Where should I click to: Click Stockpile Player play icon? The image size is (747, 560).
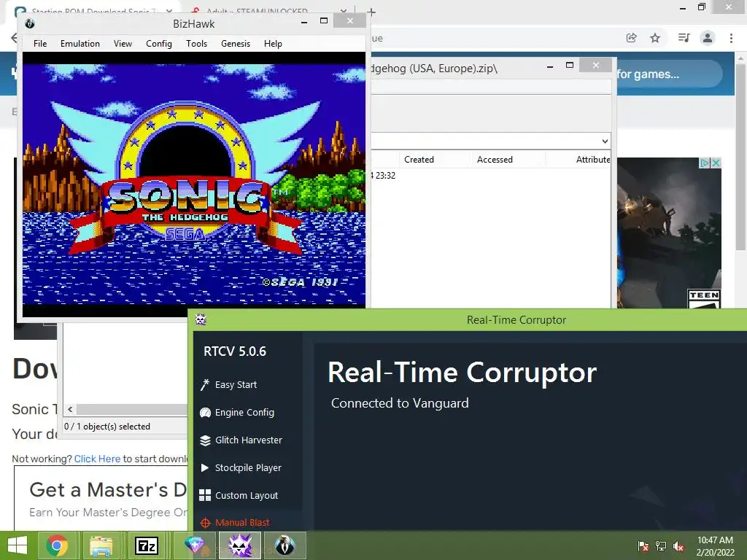tap(205, 467)
